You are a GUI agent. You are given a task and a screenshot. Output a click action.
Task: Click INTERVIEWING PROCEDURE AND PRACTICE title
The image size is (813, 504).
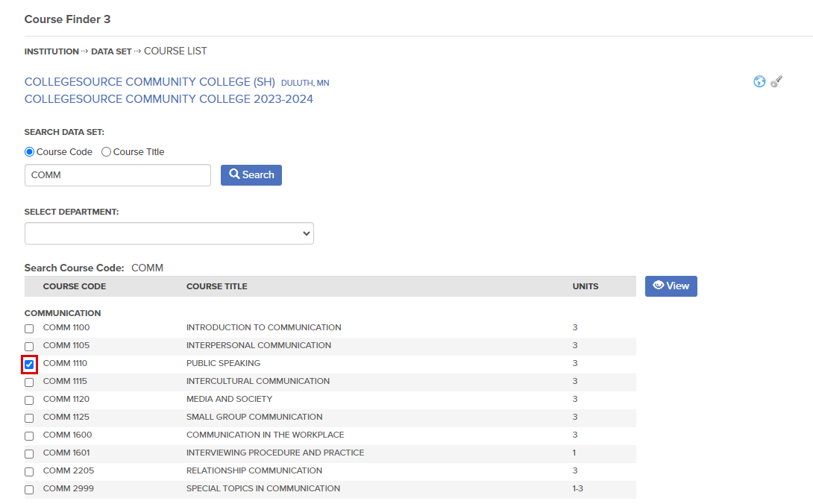(x=275, y=453)
